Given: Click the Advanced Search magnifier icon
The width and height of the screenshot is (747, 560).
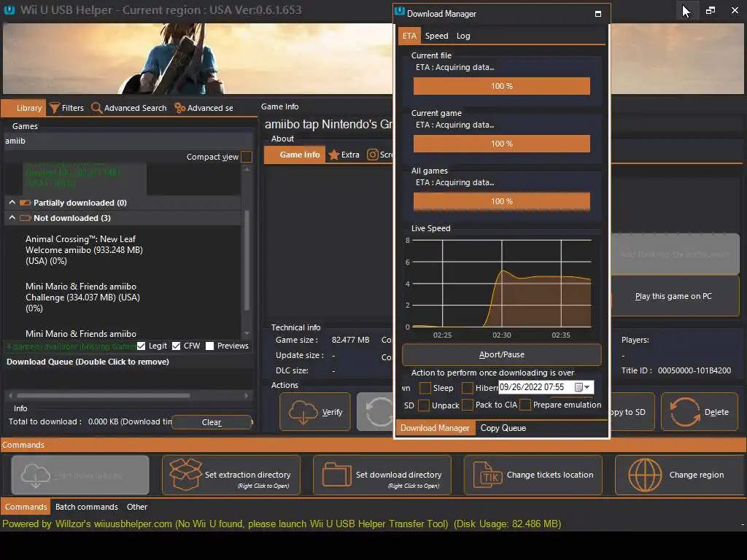Looking at the screenshot, I should coord(97,108).
